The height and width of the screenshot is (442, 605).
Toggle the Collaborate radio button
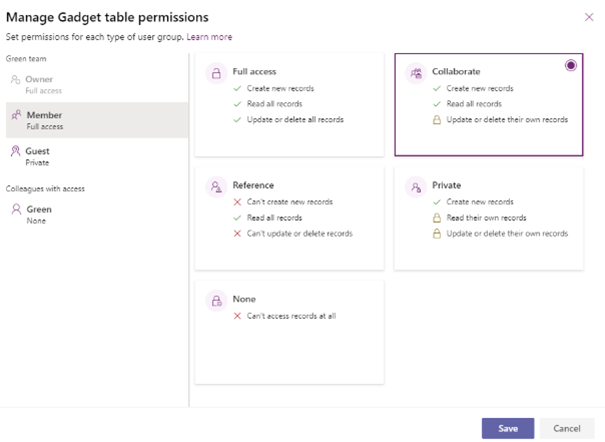(570, 65)
